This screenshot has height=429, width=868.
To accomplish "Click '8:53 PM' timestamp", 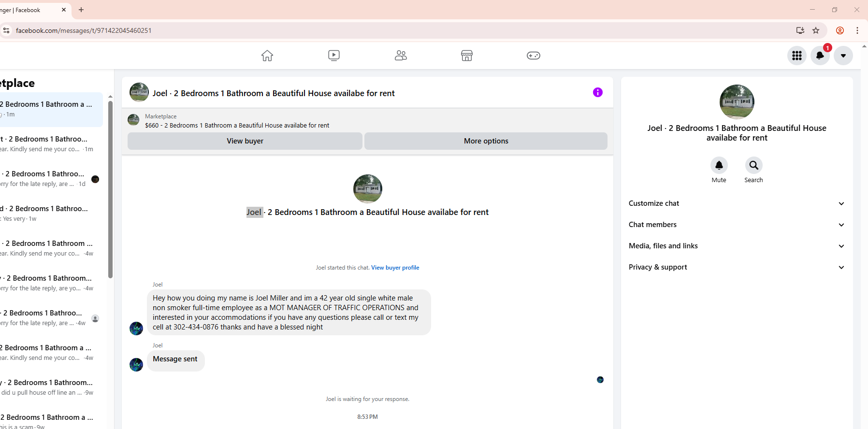I will 367,417.
